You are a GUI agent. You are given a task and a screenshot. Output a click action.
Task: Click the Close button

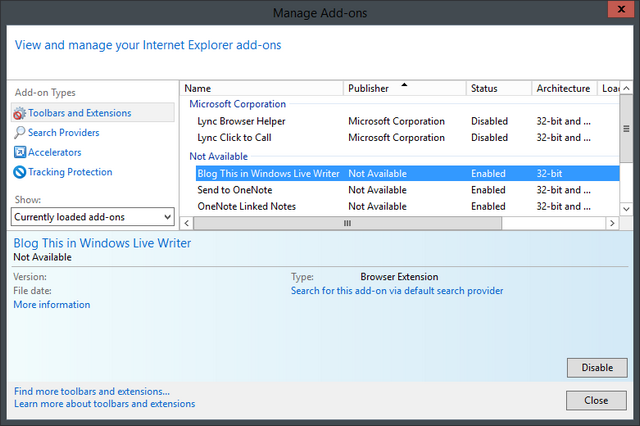[x=596, y=400]
